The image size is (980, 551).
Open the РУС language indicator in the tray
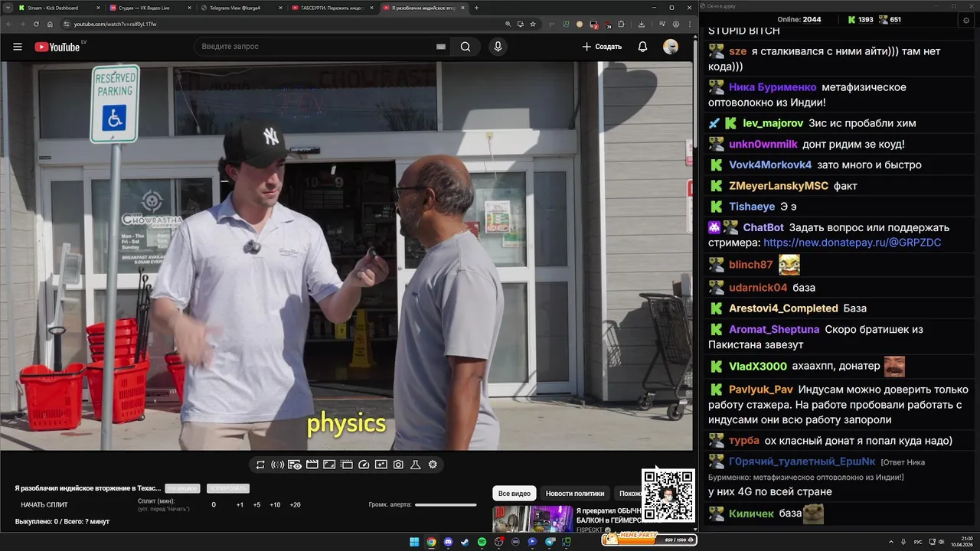coord(919,542)
